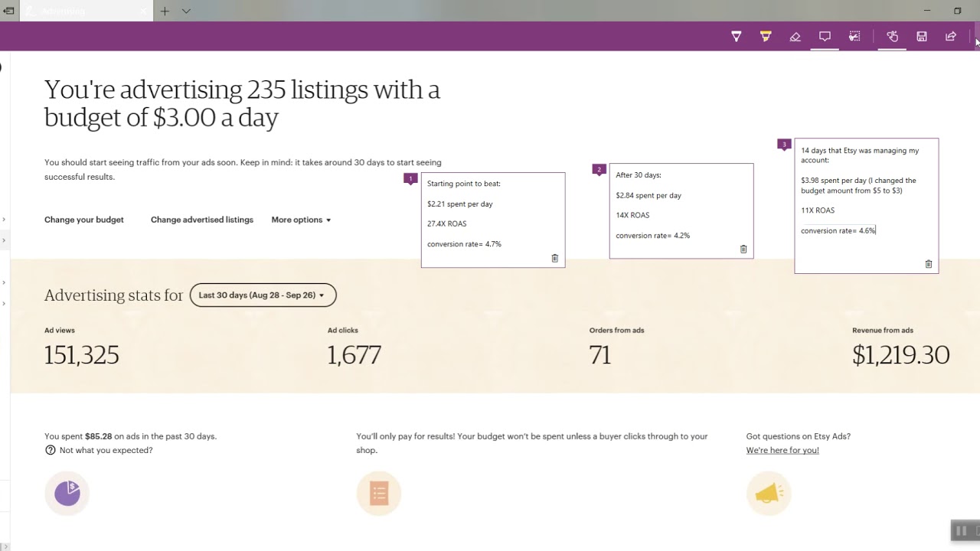Click the pie chart spending icon
Viewport: 980px width, 551px height.
[67, 493]
